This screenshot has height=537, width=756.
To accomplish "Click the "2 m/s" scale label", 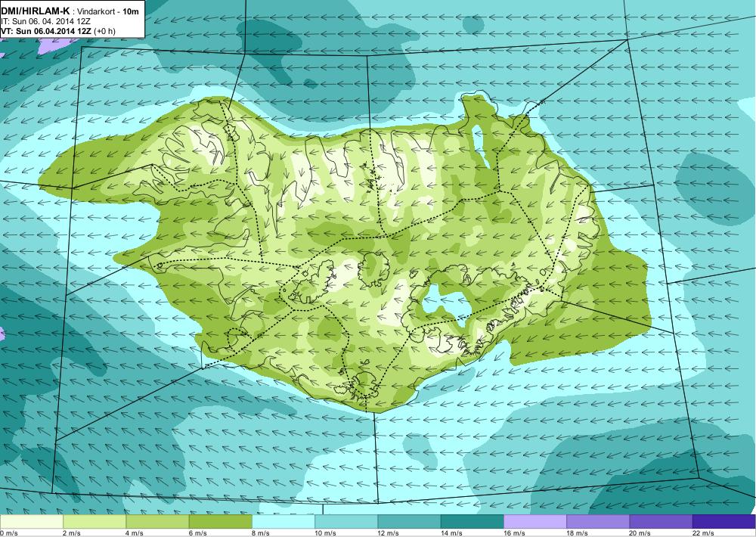I will (x=72, y=533).
